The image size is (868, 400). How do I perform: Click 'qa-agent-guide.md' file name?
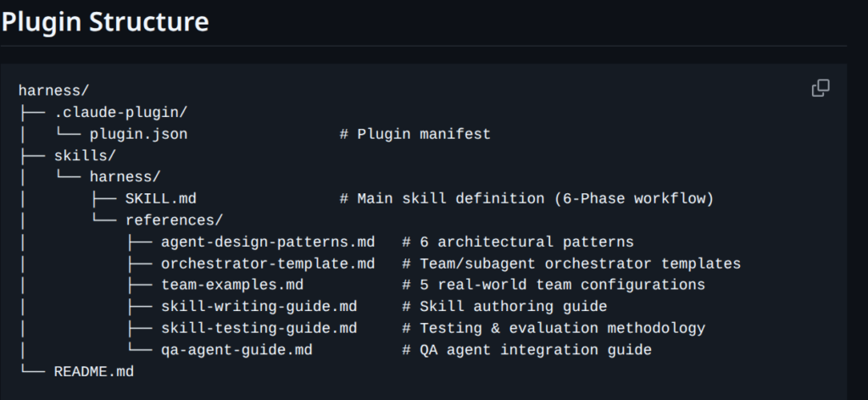point(236,350)
